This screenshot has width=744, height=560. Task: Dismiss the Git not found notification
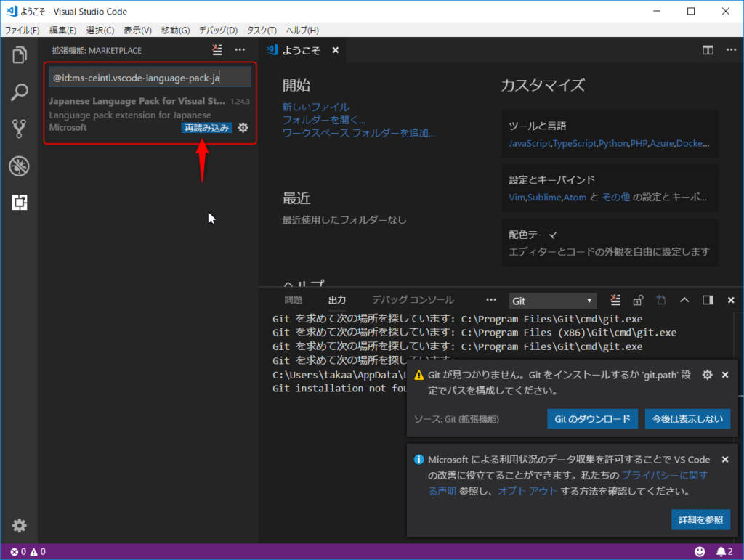tap(725, 375)
